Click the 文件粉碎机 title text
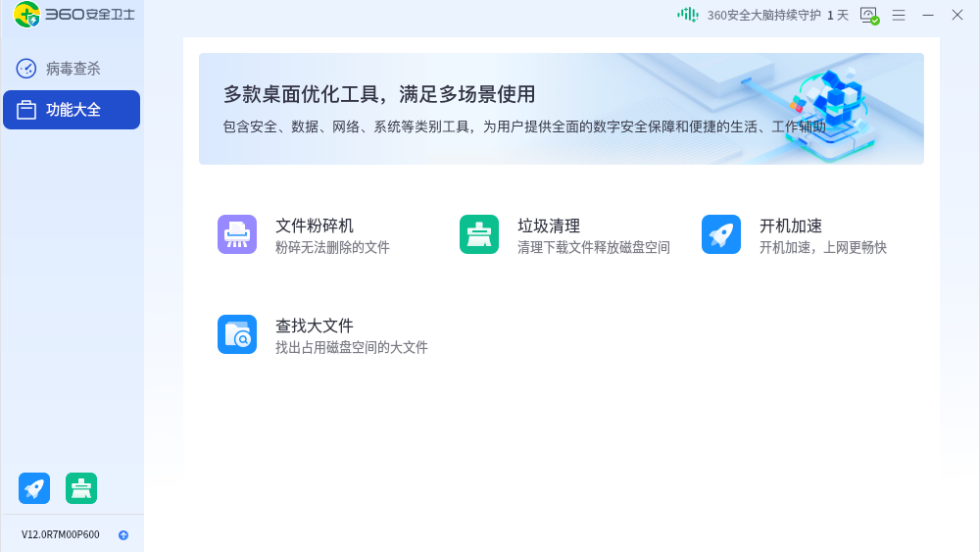Image resolution: width=980 pixels, height=552 pixels. point(315,226)
